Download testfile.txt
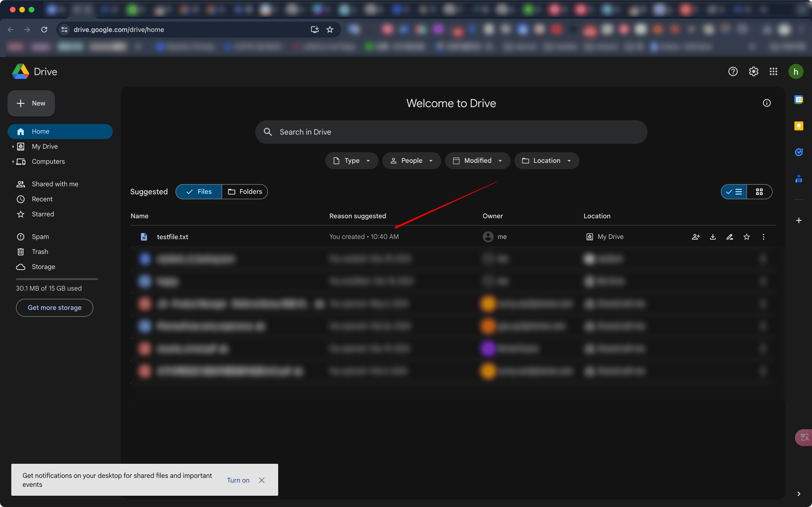 [x=713, y=237]
